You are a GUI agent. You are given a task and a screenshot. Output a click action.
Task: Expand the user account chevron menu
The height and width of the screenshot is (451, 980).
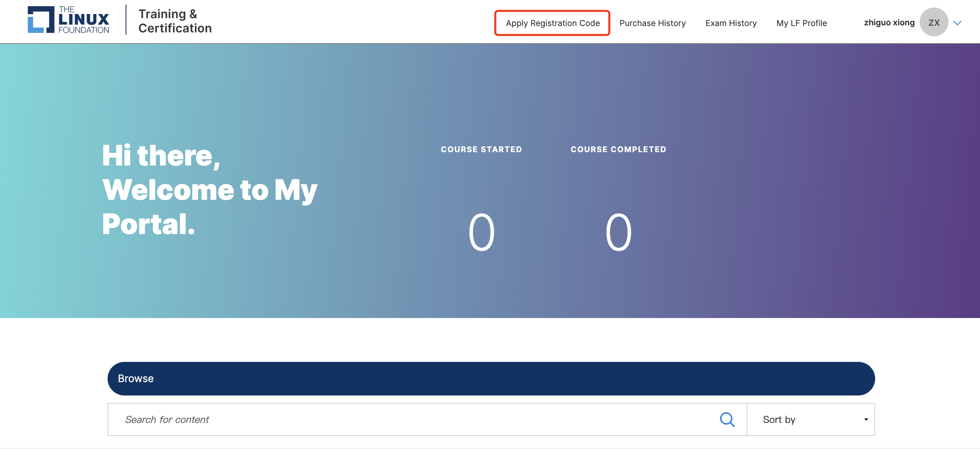point(957,23)
